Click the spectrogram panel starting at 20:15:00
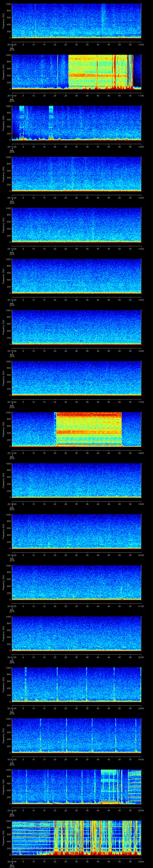The image size is (153, 868). coord(76,327)
